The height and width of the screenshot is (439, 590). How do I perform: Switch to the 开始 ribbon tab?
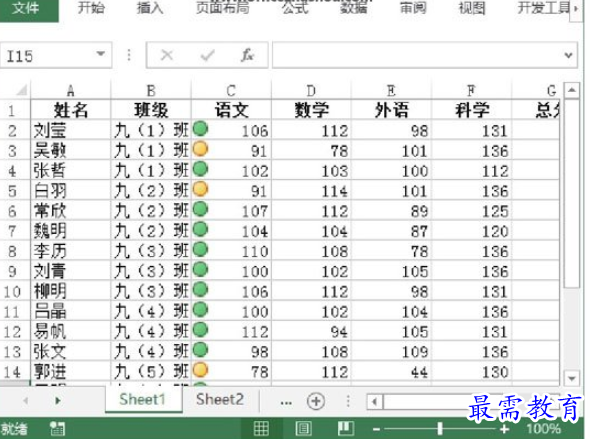(x=91, y=8)
